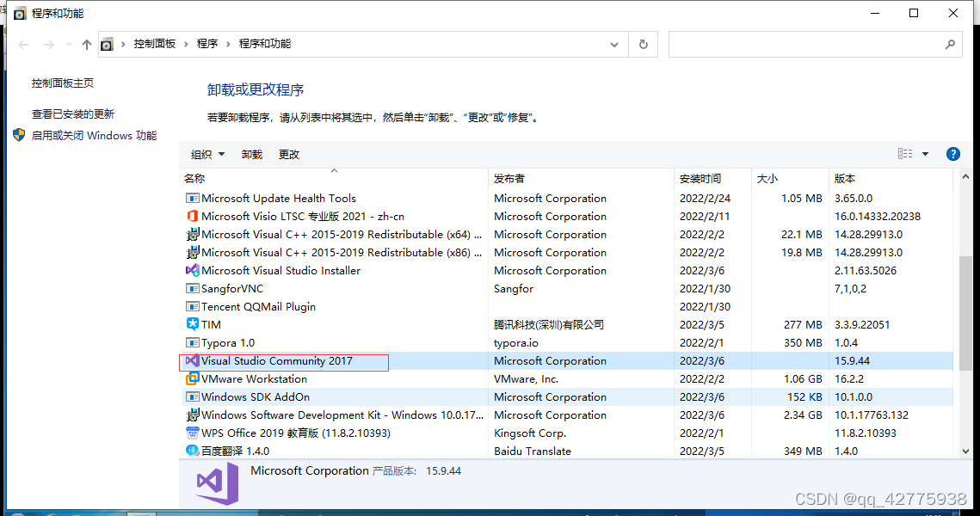Click the TIM star icon
This screenshot has height=516, width=980.
coord(193,324)
